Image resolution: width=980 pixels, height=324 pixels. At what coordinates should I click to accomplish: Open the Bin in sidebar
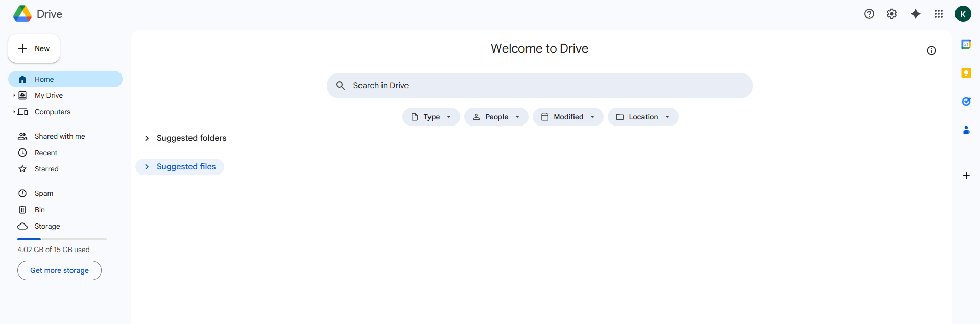pyautogui.click(x=39, y=210)
